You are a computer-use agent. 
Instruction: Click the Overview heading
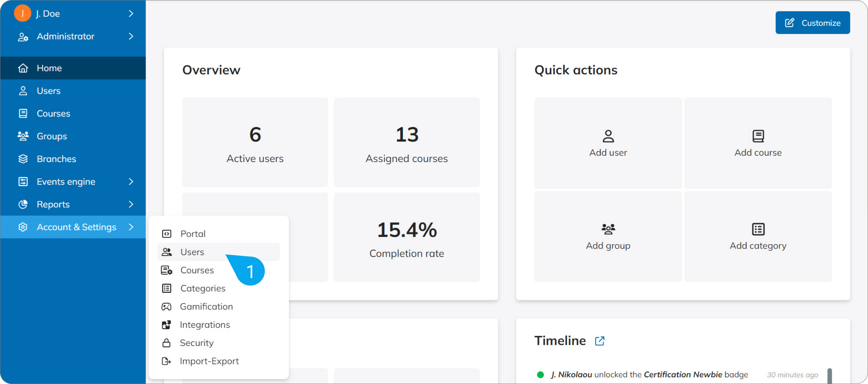point(211,70)
